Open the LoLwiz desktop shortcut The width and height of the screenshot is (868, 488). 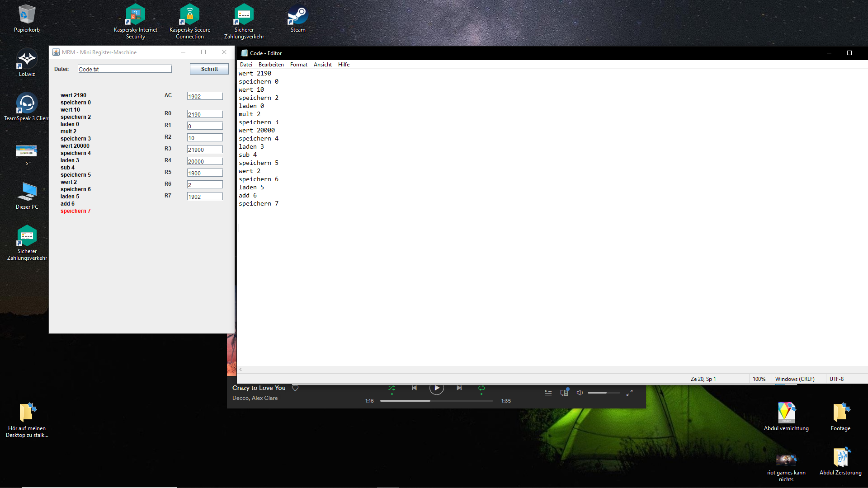27,63
